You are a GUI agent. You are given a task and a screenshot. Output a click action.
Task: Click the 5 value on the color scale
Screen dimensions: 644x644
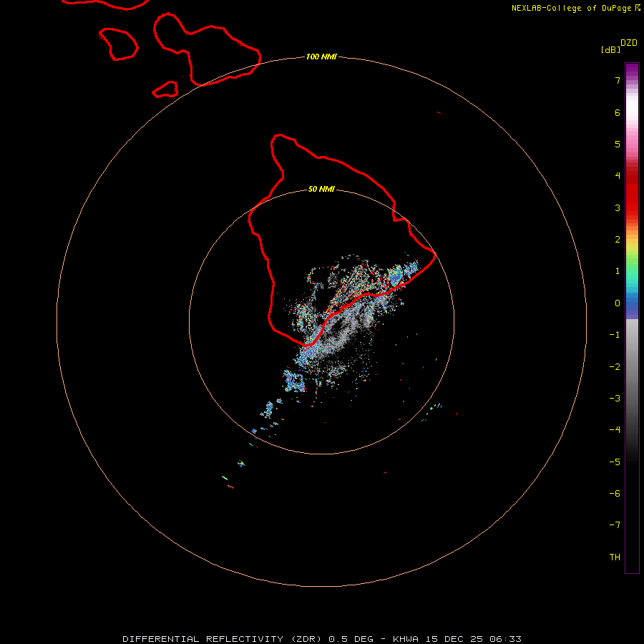click(618, 144)
